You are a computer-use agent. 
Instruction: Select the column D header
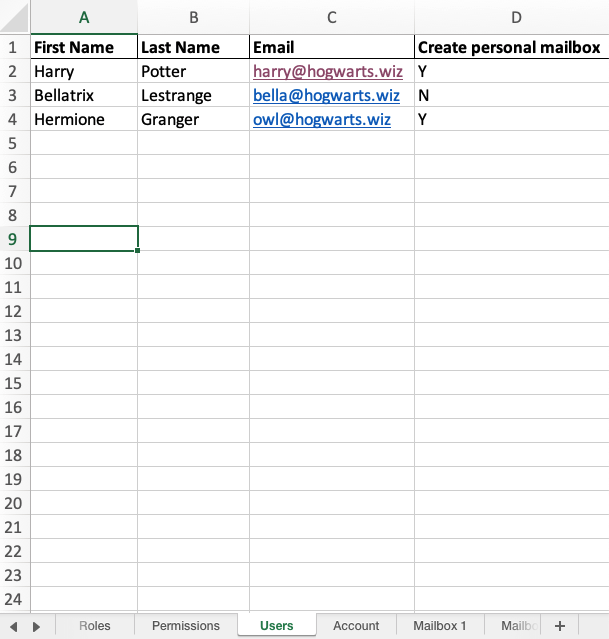tap(515, 17)
